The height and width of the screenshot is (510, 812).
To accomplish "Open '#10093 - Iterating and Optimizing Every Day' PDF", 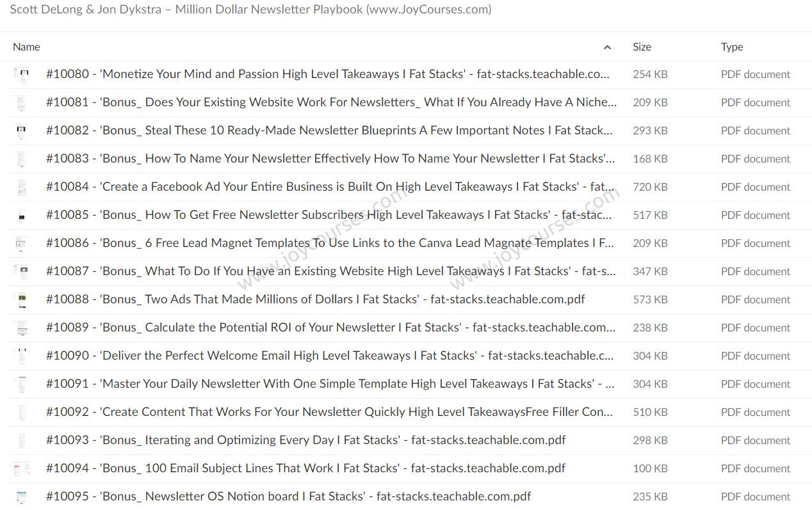I will coord(306,440).
